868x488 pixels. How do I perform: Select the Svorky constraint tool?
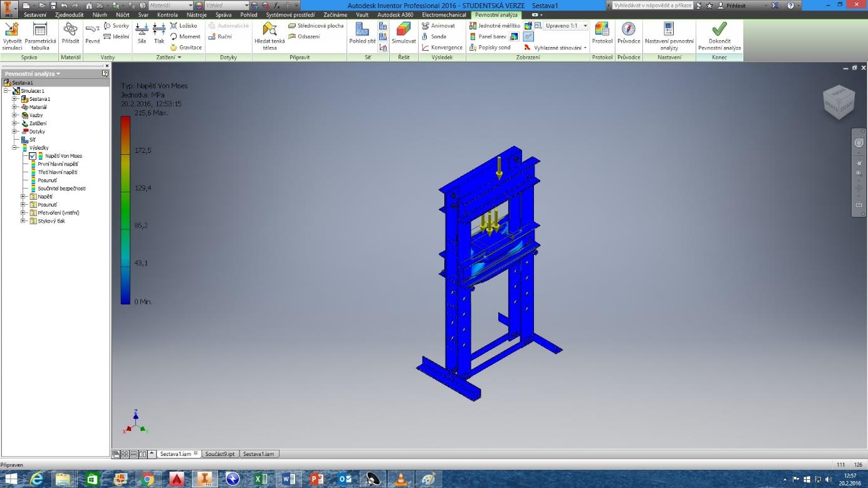(117, 26)
